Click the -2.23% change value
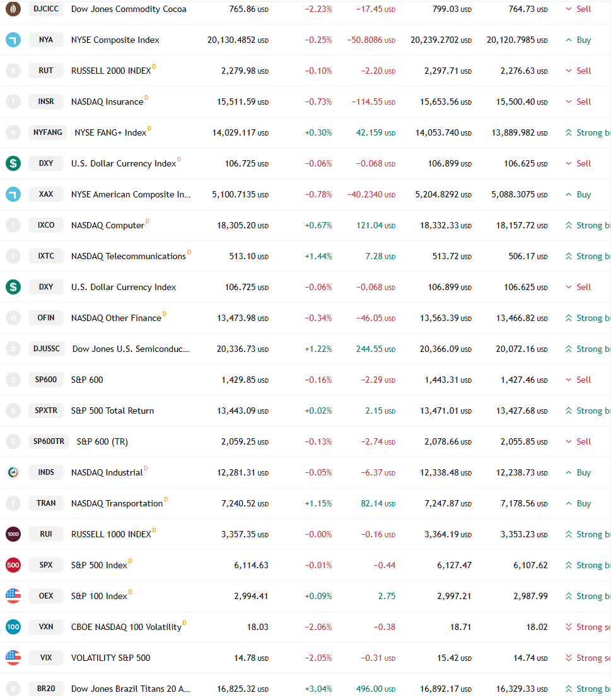 pos(318,9)
